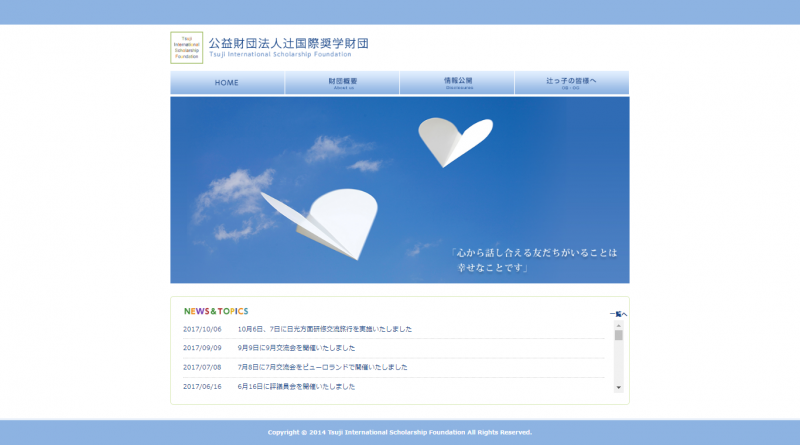Open the HOME navigation tab
The width and height of the screenshot is (800, 445).
click(227, 83)
